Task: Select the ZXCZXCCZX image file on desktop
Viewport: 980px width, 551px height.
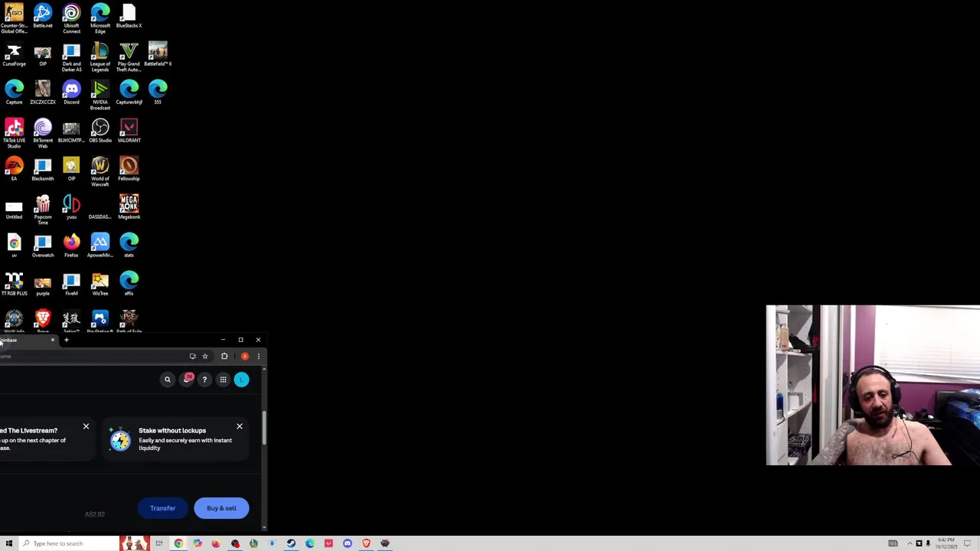Action: click(x=43, y=93)
